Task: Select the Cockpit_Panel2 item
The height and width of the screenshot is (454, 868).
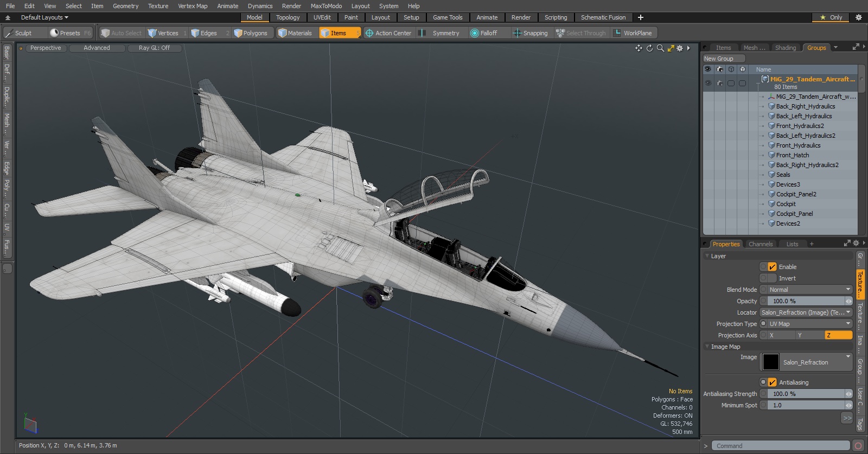Action: coord(796,194)
